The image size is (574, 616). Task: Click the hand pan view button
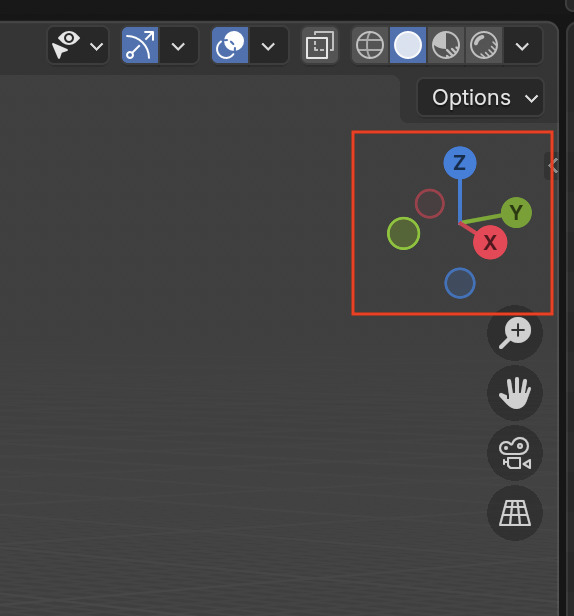(x=515, y=392)
